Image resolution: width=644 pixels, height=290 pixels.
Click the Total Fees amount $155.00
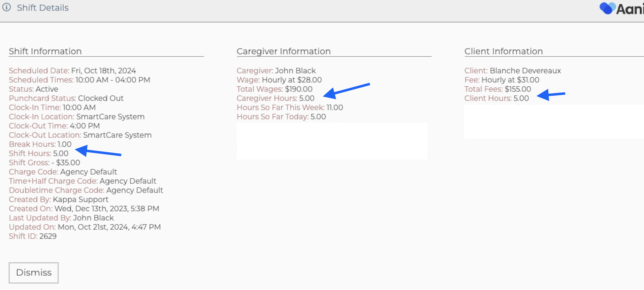tap(518, 89)
